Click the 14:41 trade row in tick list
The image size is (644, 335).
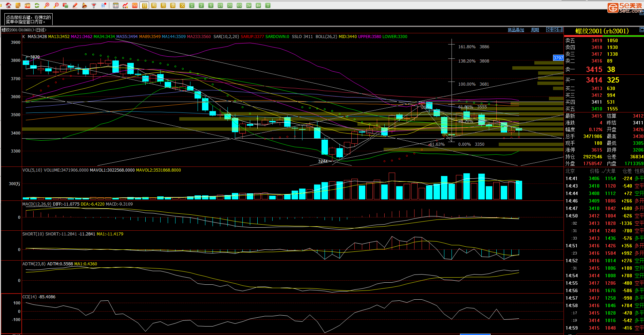point(604,178)
